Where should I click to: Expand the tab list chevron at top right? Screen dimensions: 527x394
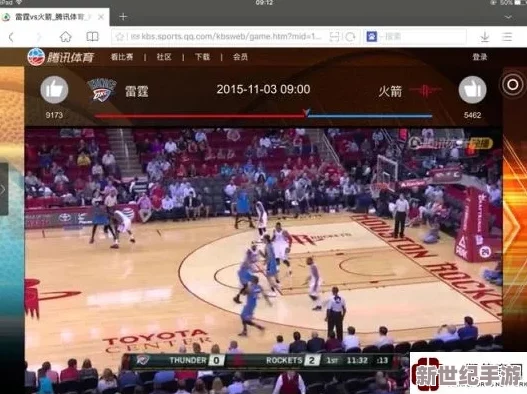508,17
